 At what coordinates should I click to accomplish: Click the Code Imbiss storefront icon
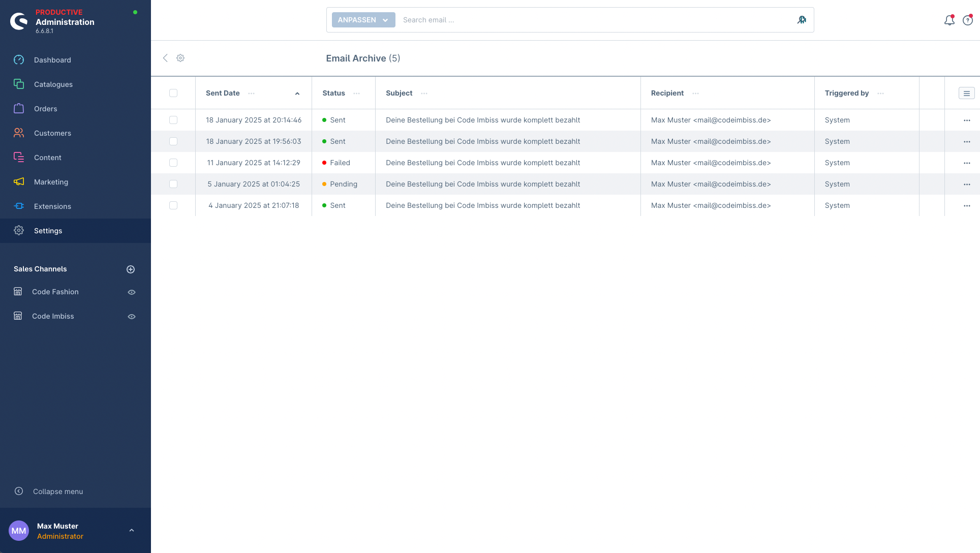coord(18,316)
